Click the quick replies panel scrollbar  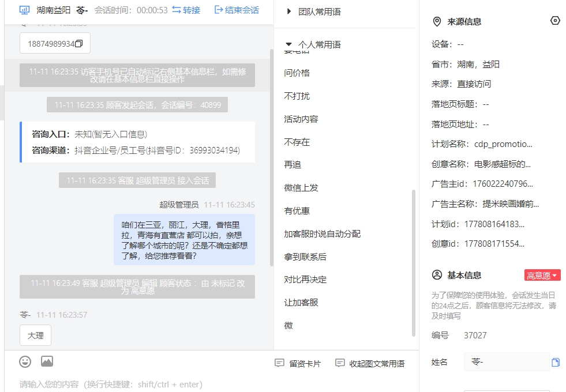coord(414,263)
